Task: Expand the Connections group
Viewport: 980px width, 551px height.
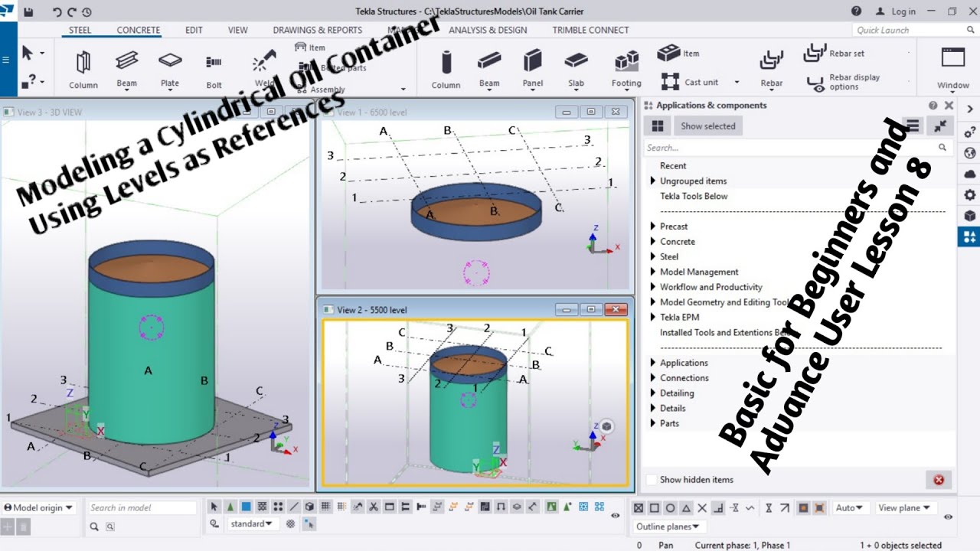Action: 653,378
